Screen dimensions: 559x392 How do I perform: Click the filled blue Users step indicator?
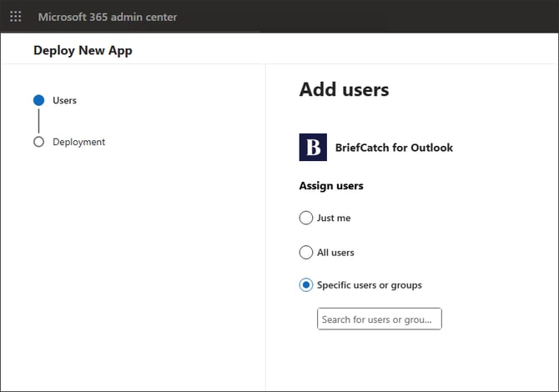click(39, 100)
